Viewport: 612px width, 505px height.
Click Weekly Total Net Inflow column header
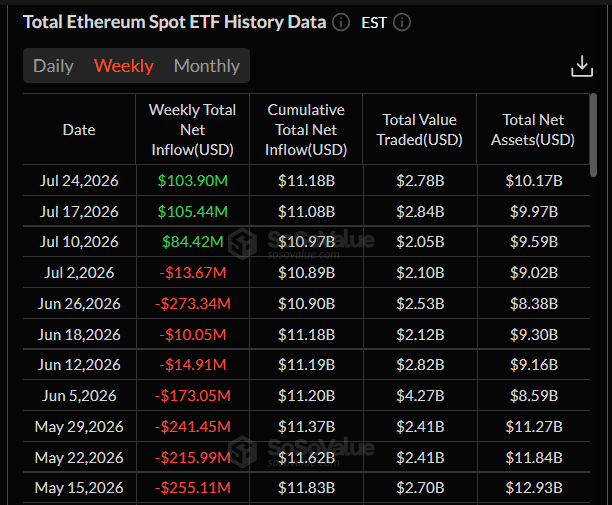tap(192, 130)
